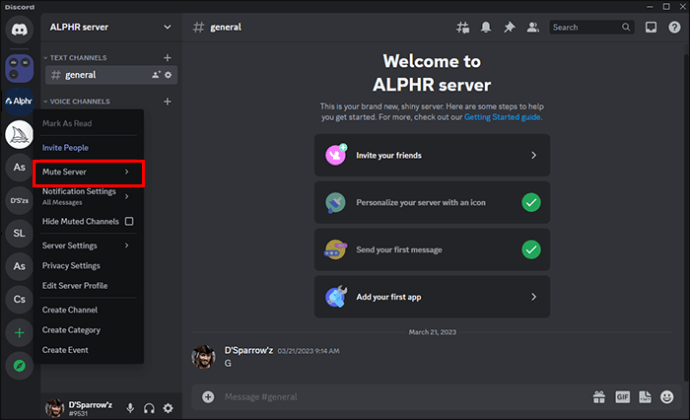Click Send your first message card
This screenshot has width=690, height=420.
[432, 250]
